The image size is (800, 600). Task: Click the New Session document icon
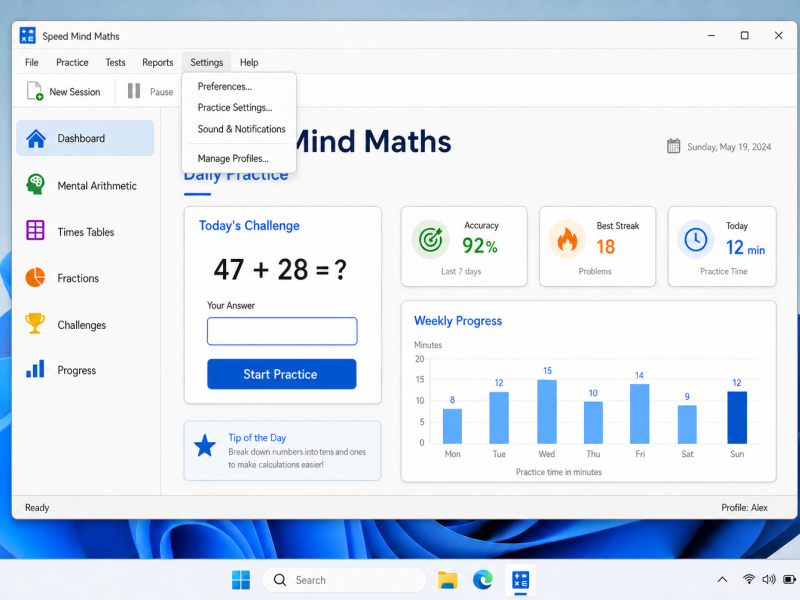35,91
